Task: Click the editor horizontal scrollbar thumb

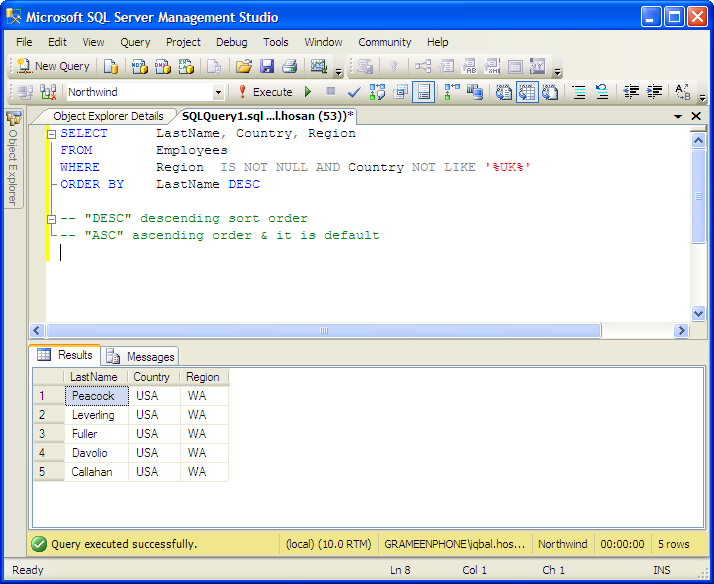Action: (x=324, y=330)
